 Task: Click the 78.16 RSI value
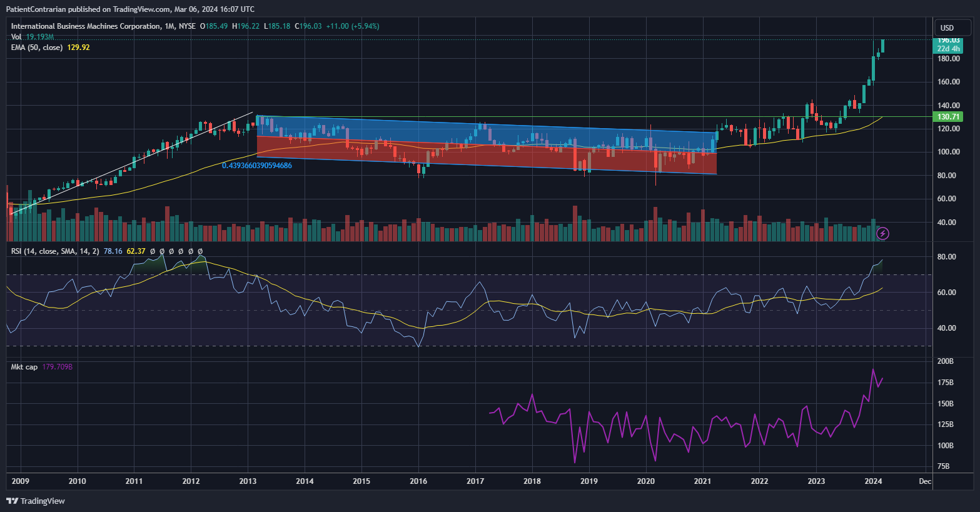pyautogui.click(x=113, y=251)
